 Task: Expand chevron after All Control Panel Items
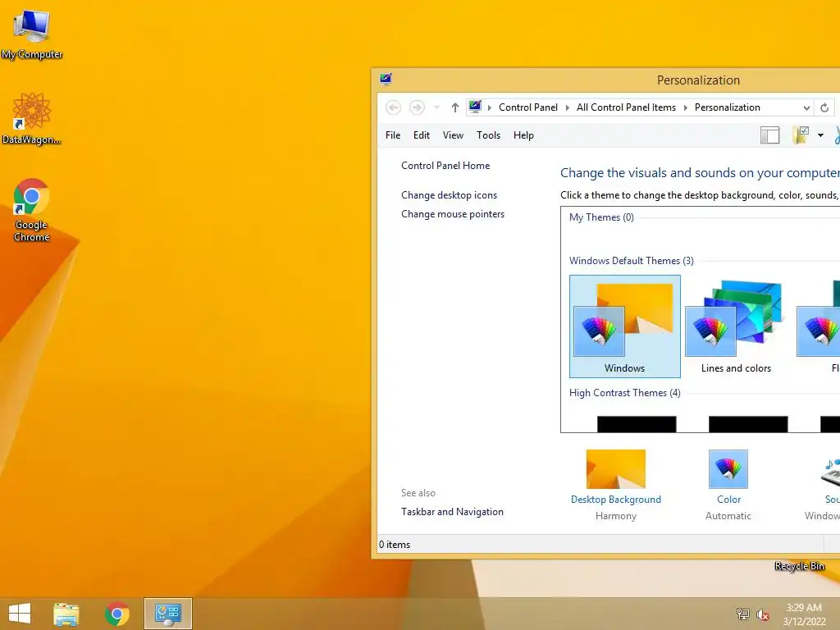pos(685,107)
